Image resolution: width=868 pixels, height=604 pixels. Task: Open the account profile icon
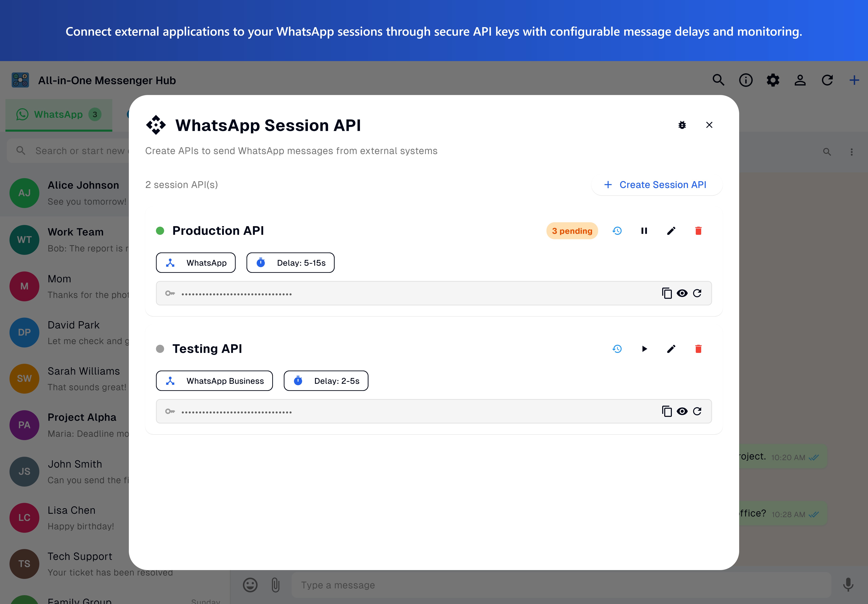click(800, 80)
